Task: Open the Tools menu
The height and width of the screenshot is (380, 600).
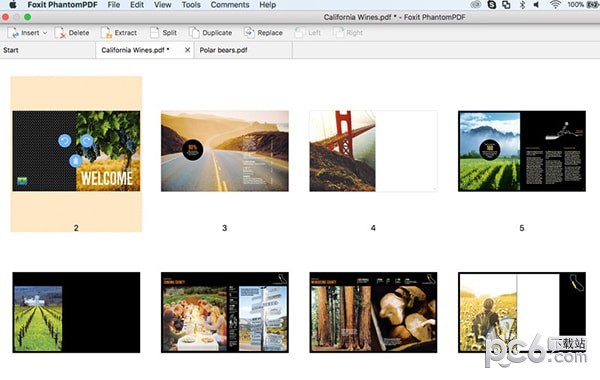Action: 191,5
